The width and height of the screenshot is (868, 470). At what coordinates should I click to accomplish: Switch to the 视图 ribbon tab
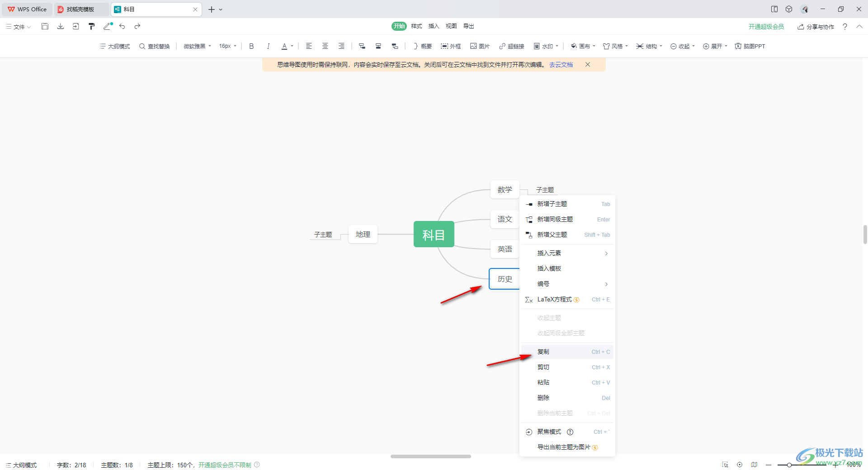pos(451,26)
